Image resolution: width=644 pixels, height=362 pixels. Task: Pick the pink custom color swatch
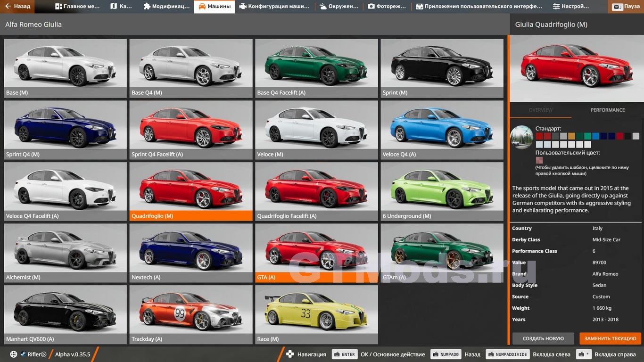[539, 160]
